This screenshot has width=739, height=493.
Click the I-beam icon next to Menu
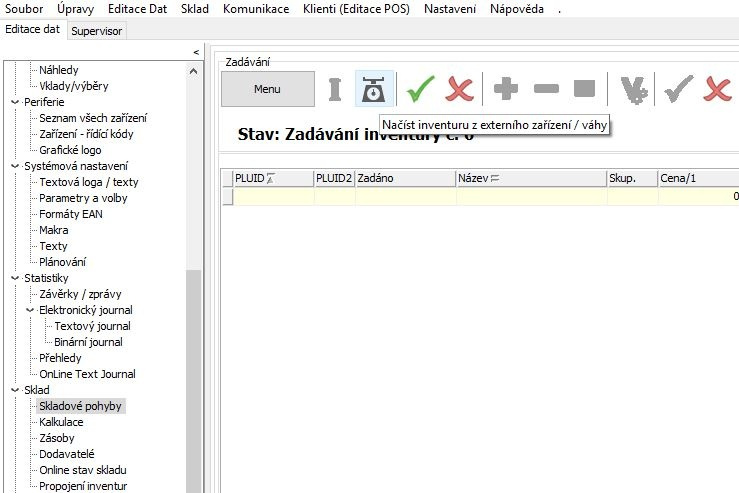point(335,90)
